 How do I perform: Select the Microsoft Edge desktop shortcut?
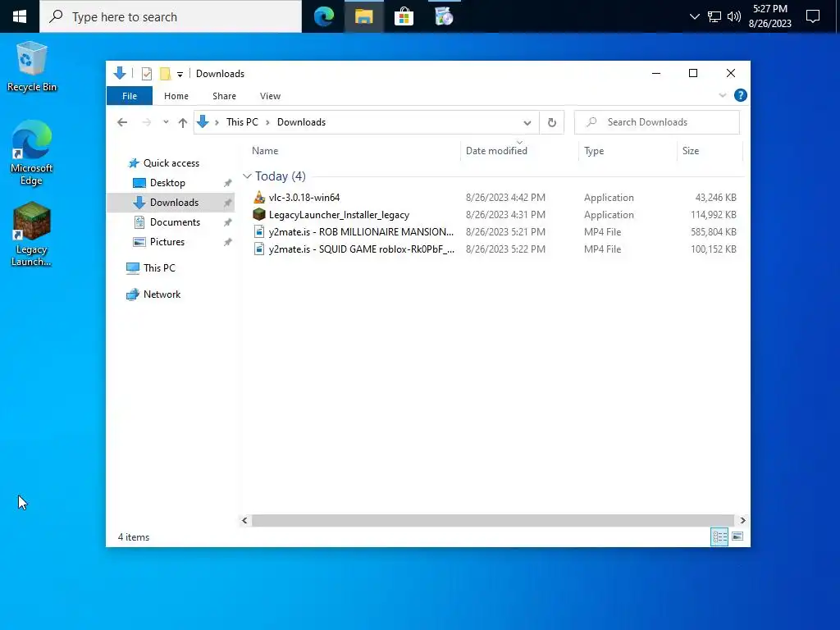click(32, 153)
